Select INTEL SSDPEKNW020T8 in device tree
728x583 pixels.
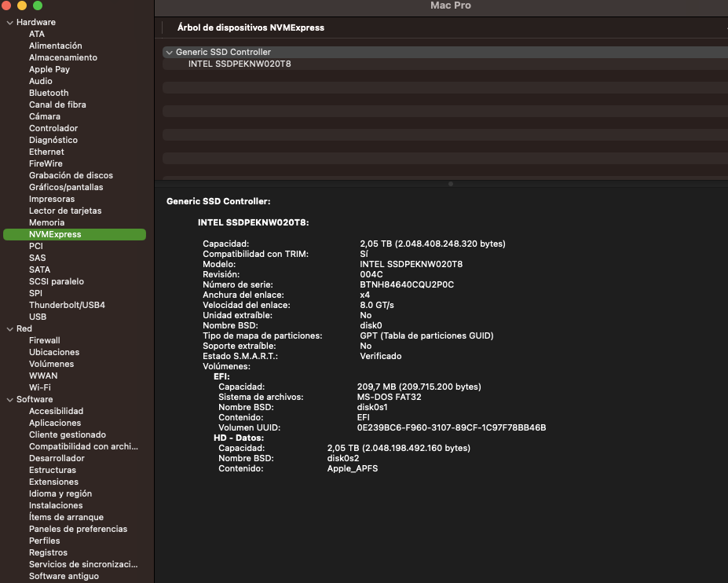(240, 64)
